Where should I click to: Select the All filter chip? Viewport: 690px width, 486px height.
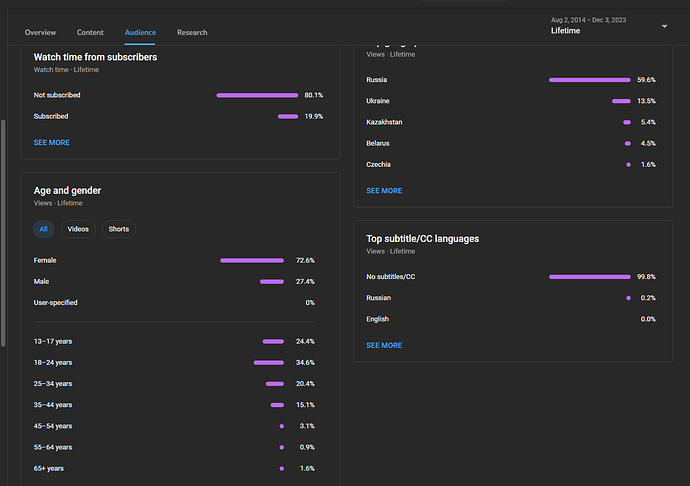pyautogui.click(x=43, y=229)
